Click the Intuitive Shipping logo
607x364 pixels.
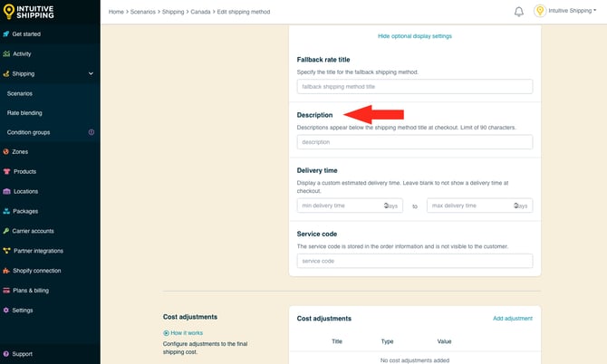29,12
